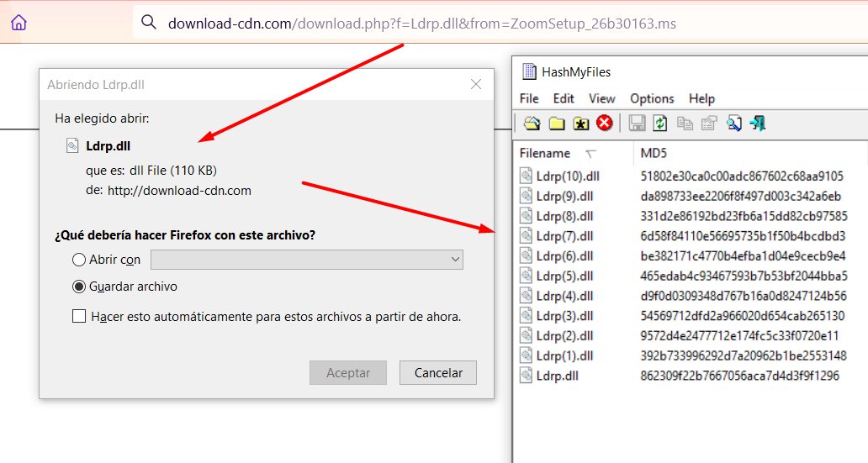Screen dimensions: 868x463
Task: Open the File menu in HashMyFiles
Action: click(529, 98)
